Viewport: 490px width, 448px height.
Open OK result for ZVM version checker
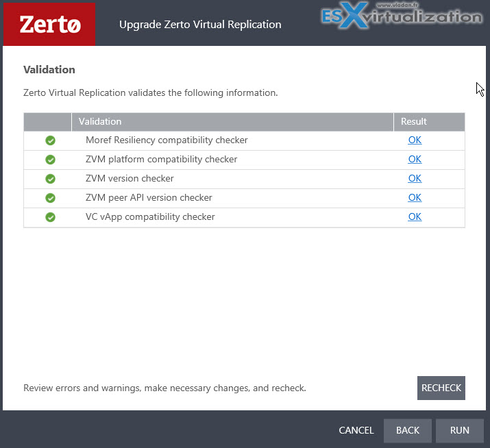[x=415, y=178]
